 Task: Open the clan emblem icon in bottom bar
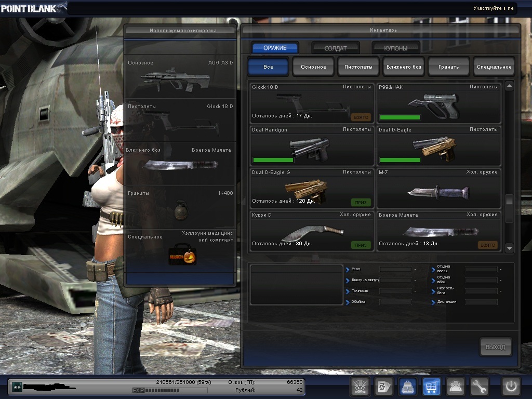point(358,386)
